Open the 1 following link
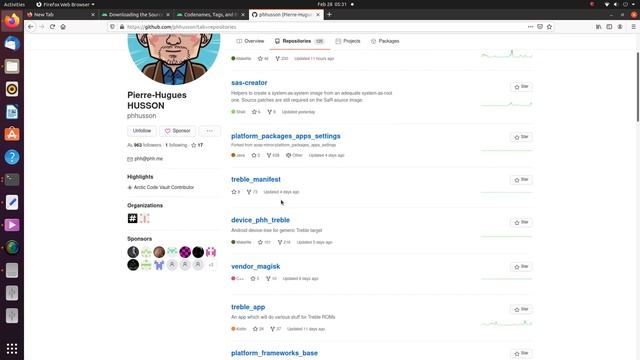The height and width of the screenshot is (360, 640). tap(176, 145)
